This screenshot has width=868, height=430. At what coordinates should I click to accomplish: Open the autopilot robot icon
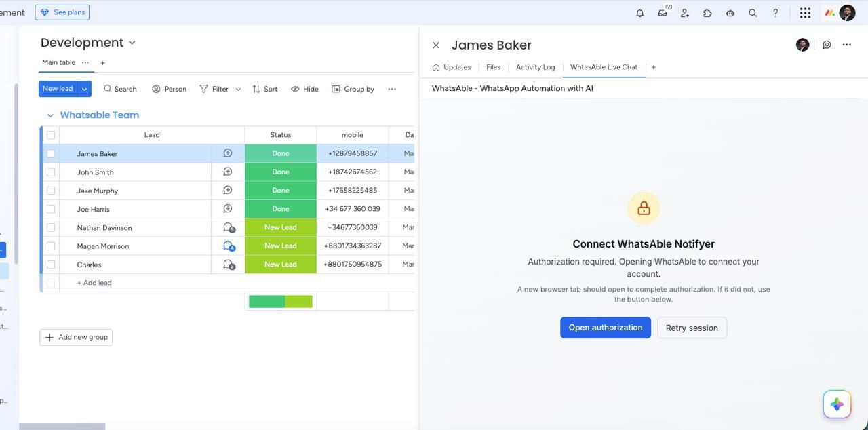(x=730, y=13)
